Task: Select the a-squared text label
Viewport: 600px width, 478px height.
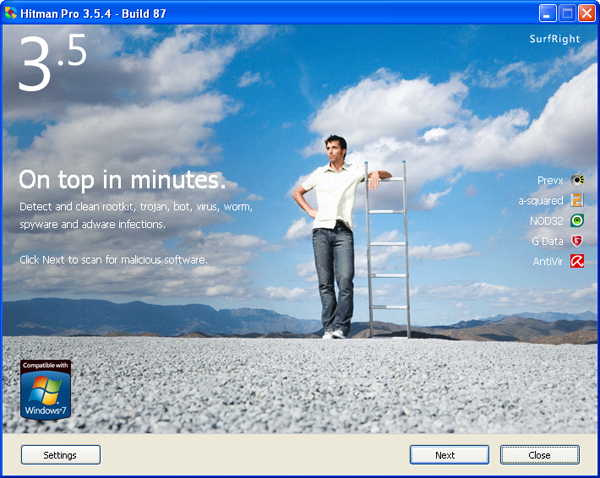Action: click(x=540, y=200)
